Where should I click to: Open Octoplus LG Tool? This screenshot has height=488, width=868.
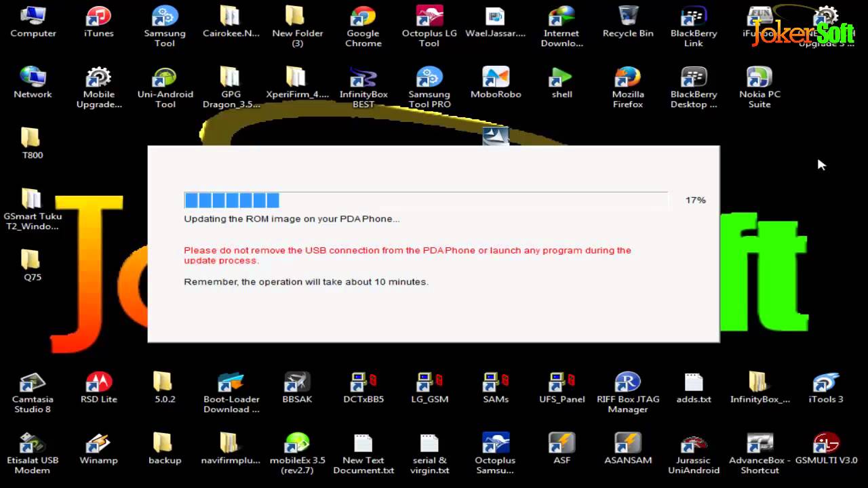point(429,26)
